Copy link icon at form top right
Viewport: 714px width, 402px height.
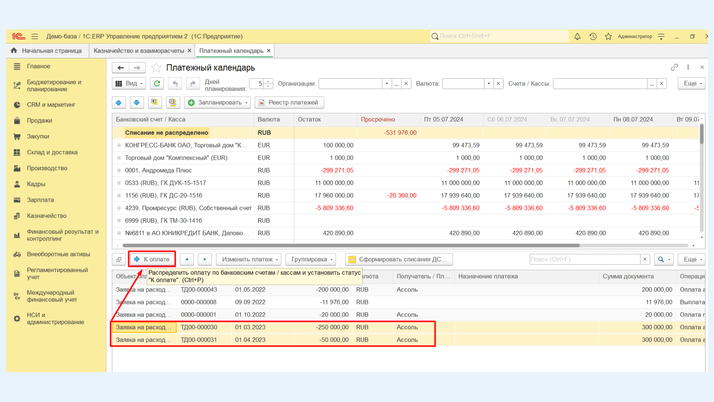pyautogui.click(x=674, y=67)
